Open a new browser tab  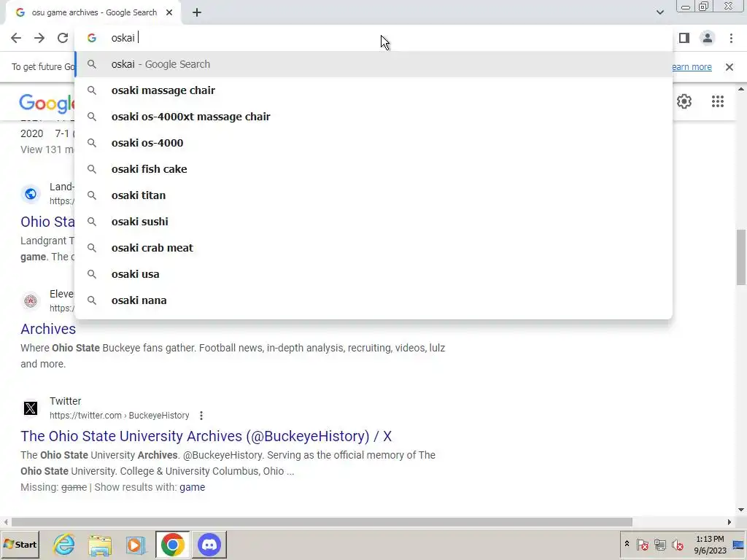pos(197,13)
